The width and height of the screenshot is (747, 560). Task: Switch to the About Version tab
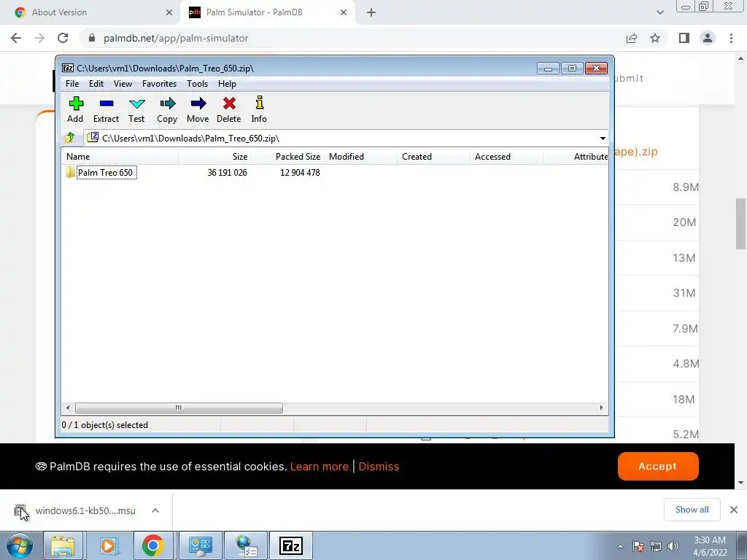tap(90, 12)
